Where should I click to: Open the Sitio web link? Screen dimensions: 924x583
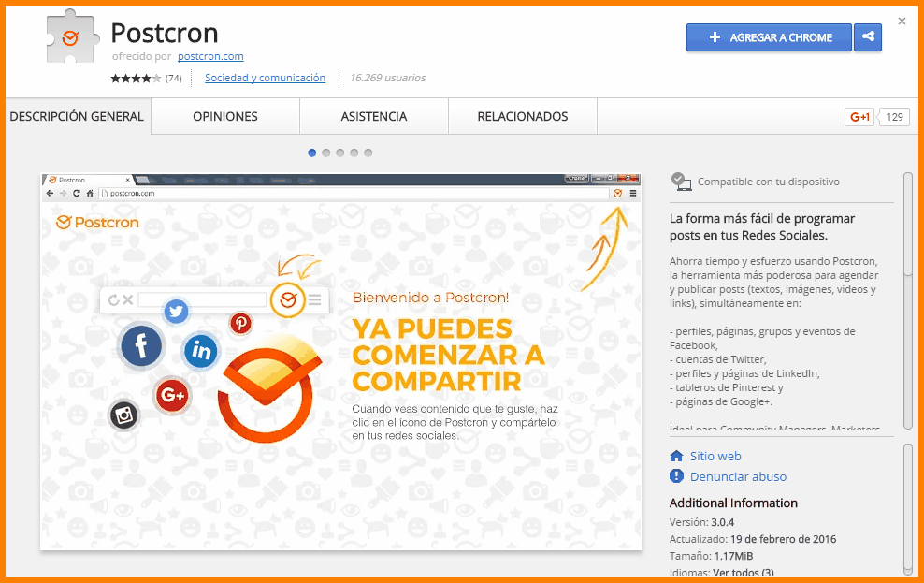[715, 456]
